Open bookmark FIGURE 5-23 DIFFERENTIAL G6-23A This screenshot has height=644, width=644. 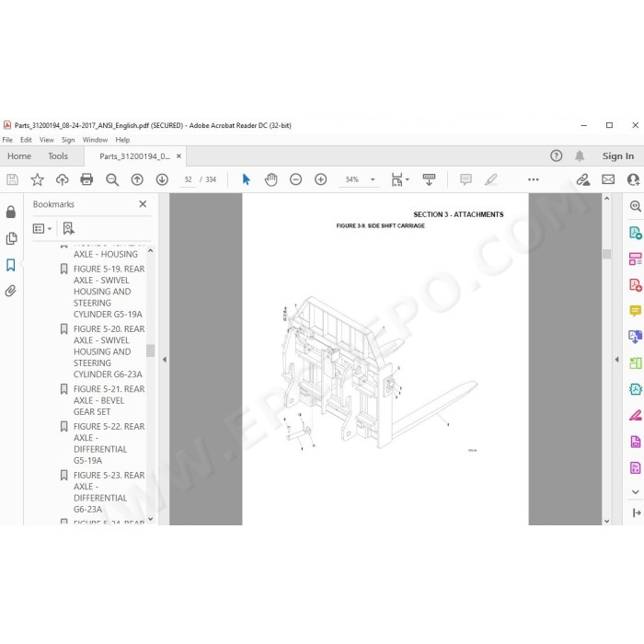(109, 492)
